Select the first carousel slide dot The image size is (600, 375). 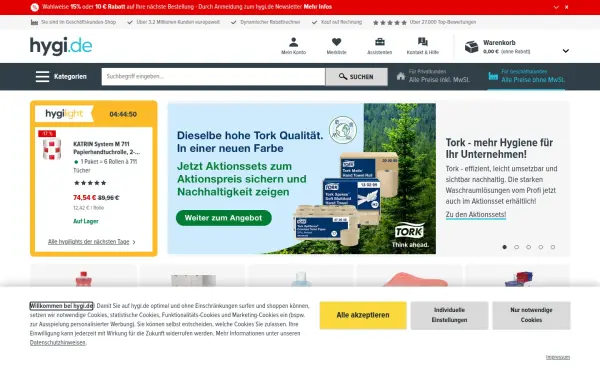(x=505, y=247)
